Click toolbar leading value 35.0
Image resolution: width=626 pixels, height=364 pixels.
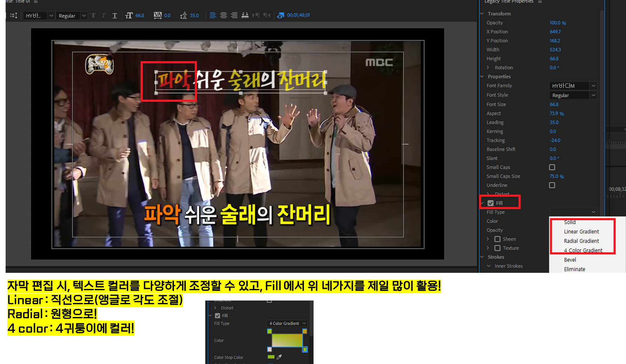point(194,15)
